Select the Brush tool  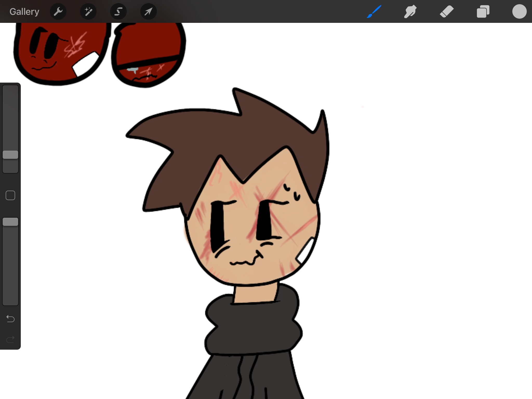point(374,12)
